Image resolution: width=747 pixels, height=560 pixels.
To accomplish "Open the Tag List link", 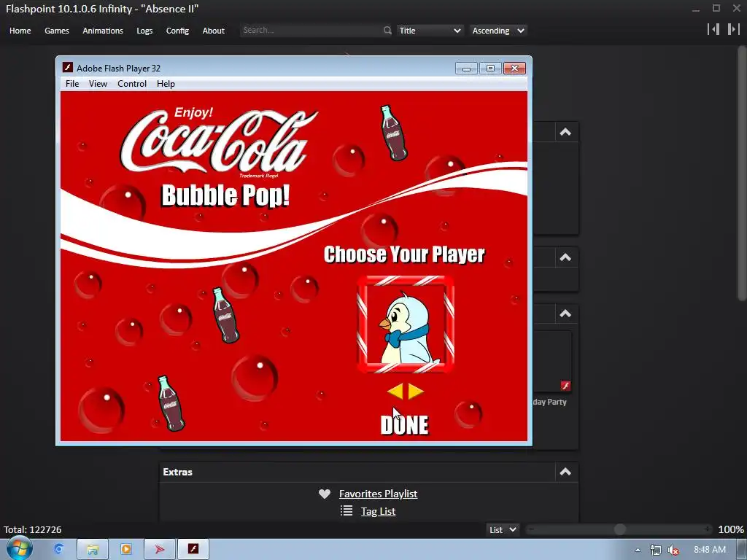I will click(x=379, y=511).
